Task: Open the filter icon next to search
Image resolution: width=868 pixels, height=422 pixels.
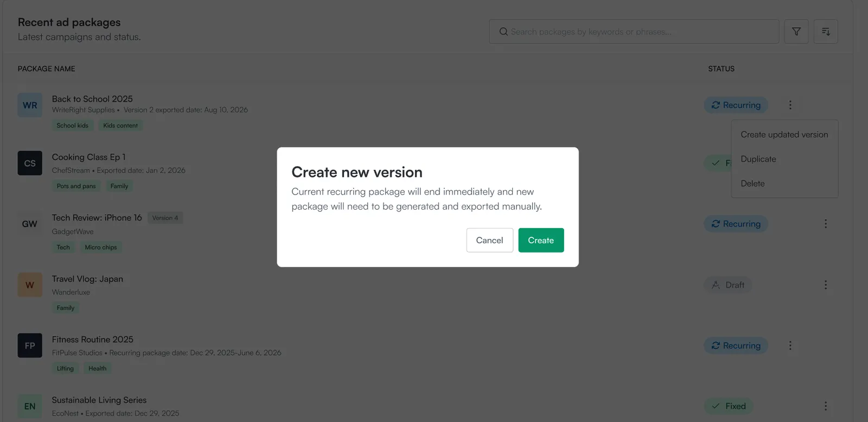Action: 796,32
